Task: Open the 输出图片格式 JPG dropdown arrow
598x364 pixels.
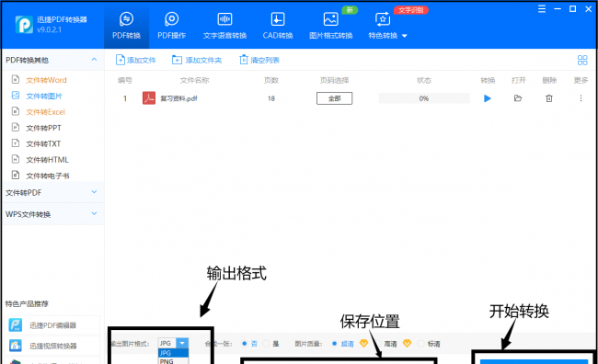Action: (182, 343)
